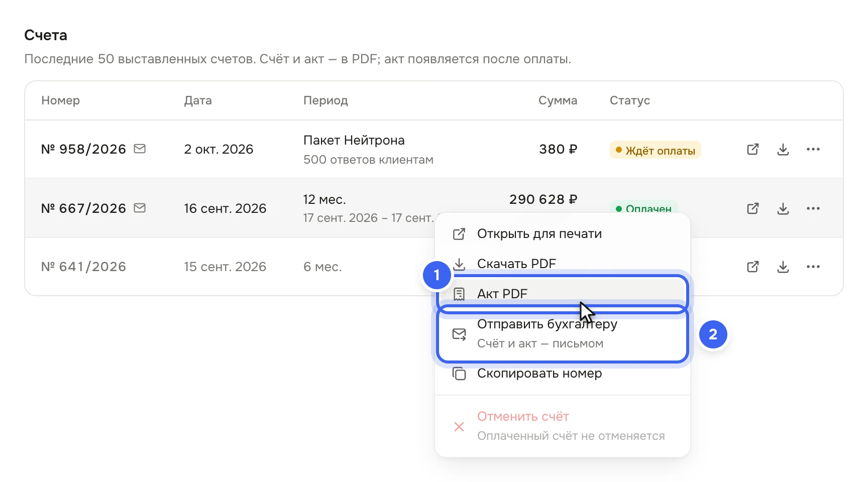Screen dimensions: 868x482
Task: Open invoice 667/2026 in new window icon
Action: 752,208
